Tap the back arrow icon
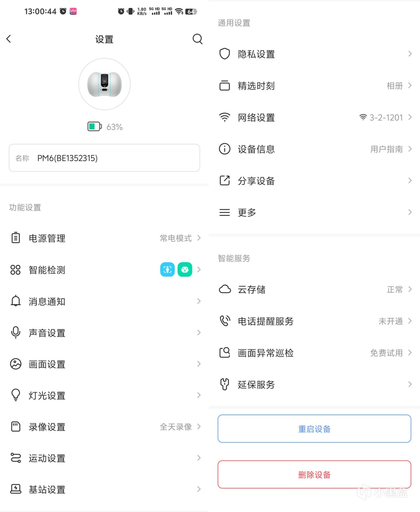Image resolution: width=420 pixels, height=512 pixels. 9,39
